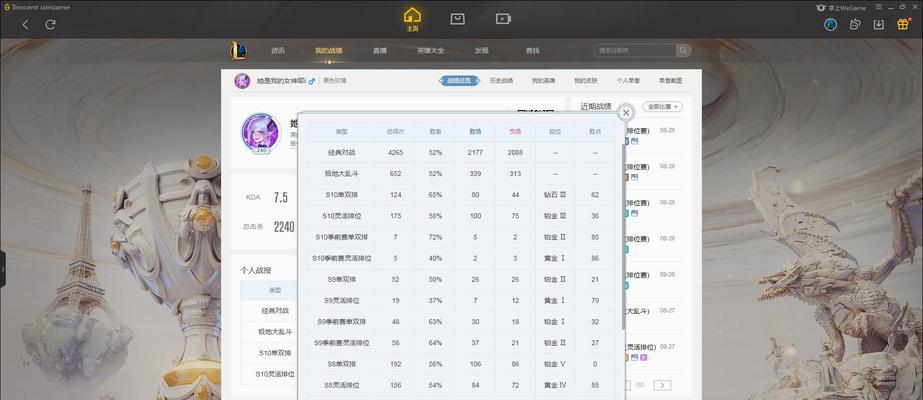The height and width of the screenshot is (400, 923).
Task: Open the downloads manager icon
Action: (878, 25)
